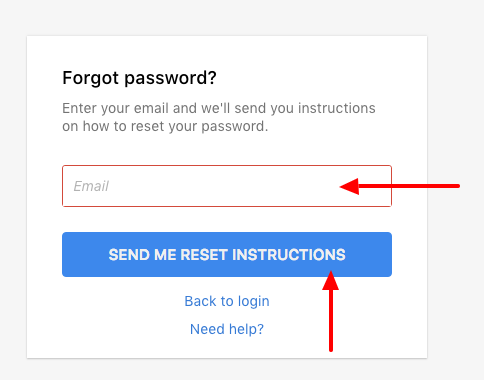
Task: Click the word 'login' in Back to login
Action: 254,302
